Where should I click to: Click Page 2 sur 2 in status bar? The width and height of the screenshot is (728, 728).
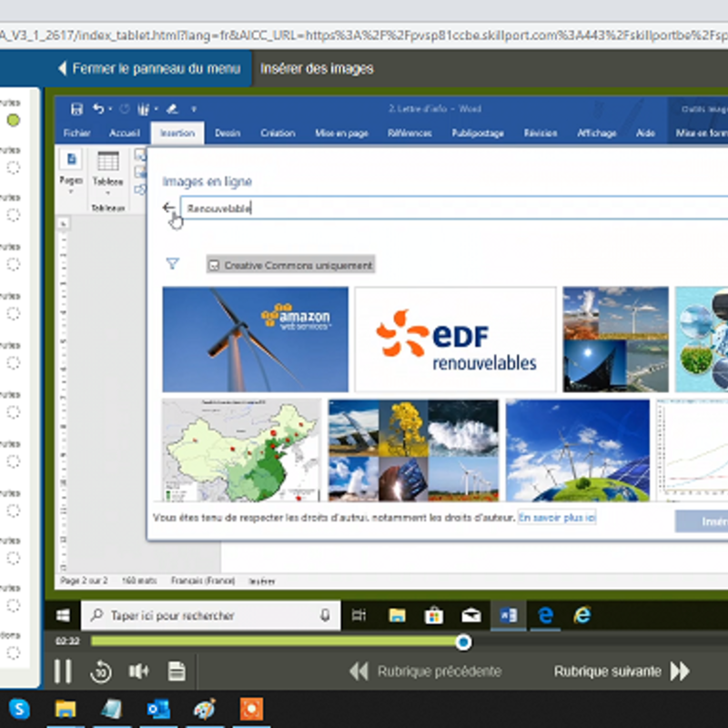tap(84, 581)
